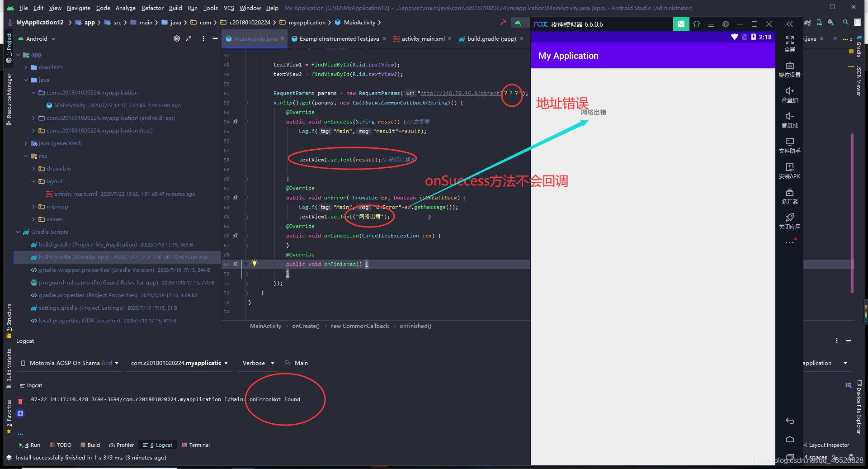Click the logcat search field
Viewport: 868px width, 469px height.
407,363
